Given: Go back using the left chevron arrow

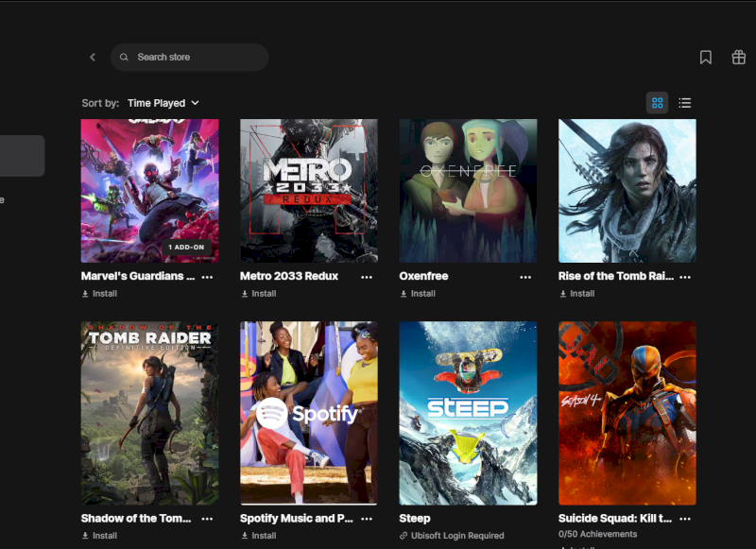Looking at the screenshot, I should [93, 58].
